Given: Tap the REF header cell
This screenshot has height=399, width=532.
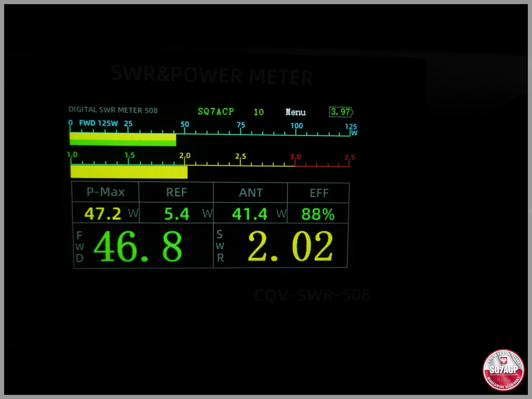Looking at the screenshot, I should point(176,193).
